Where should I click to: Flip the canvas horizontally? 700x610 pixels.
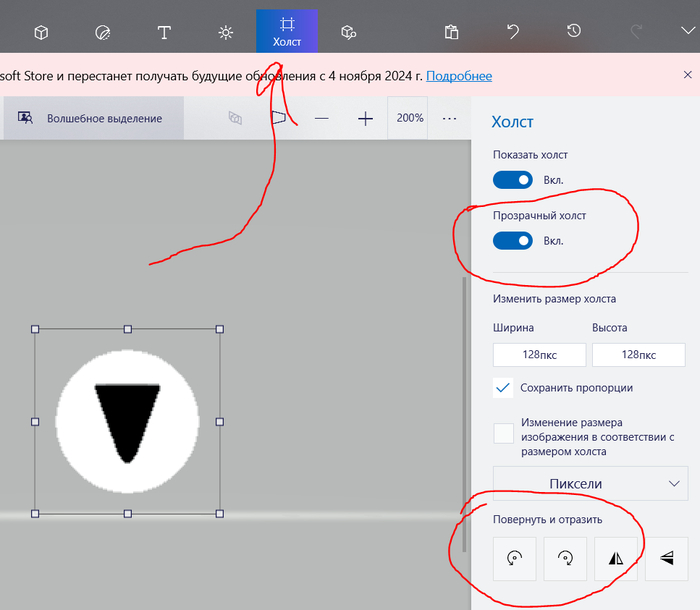[615, 559]
